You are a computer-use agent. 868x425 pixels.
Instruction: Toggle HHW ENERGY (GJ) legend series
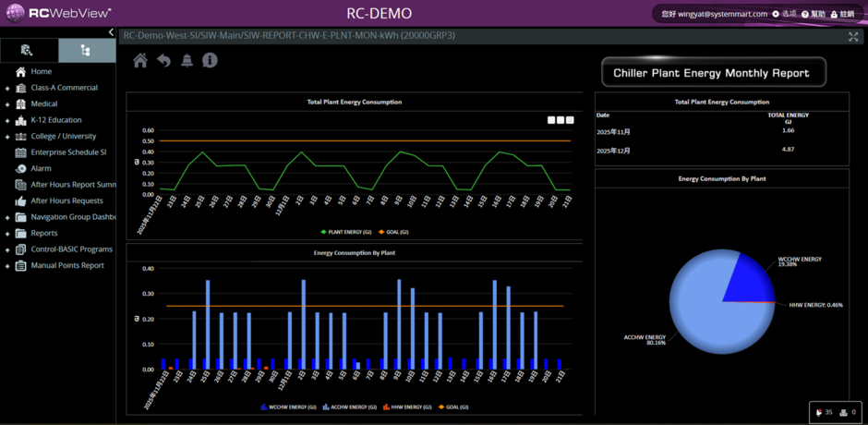pos(407,407)
